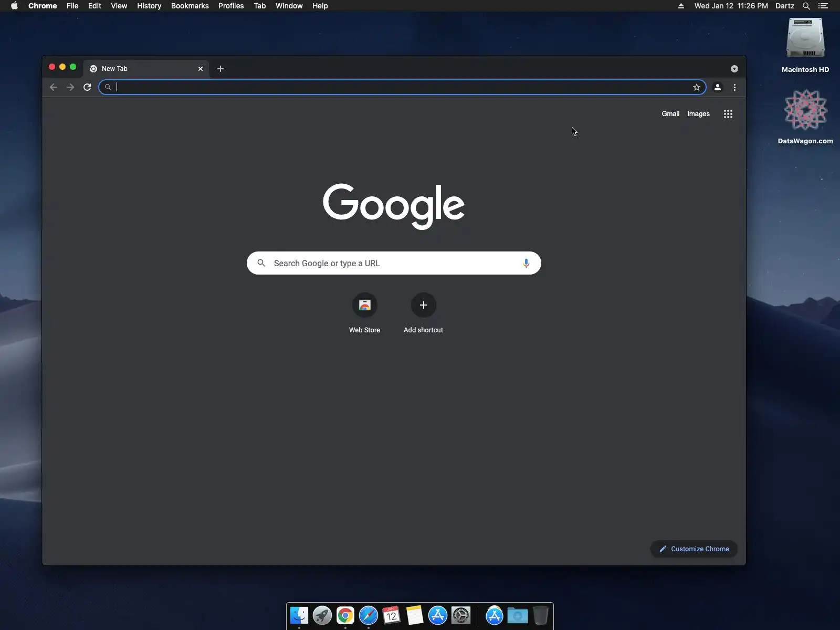The image size is (840, 630).
Task: Open the Trash in the dock
Action: click(541, 615)
